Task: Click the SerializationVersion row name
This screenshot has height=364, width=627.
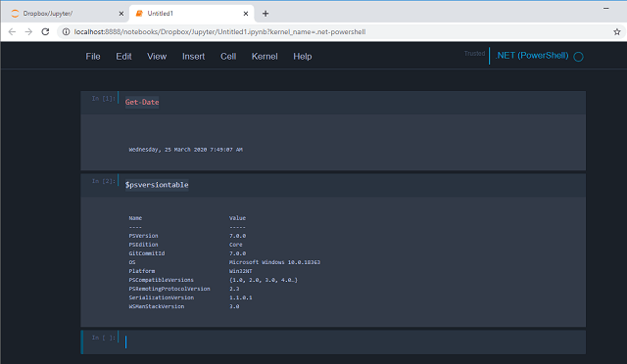Action: (x=161, y=297)
